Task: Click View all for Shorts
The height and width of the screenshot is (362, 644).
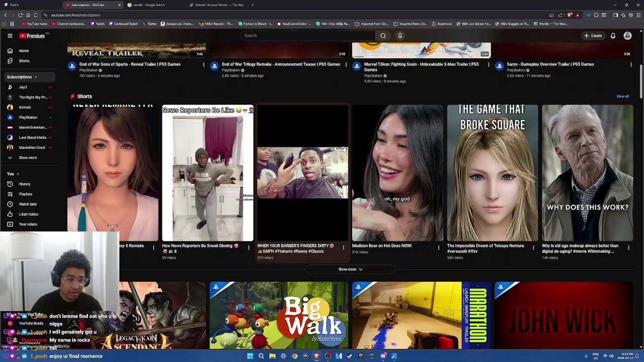Action: coord(623,96)
